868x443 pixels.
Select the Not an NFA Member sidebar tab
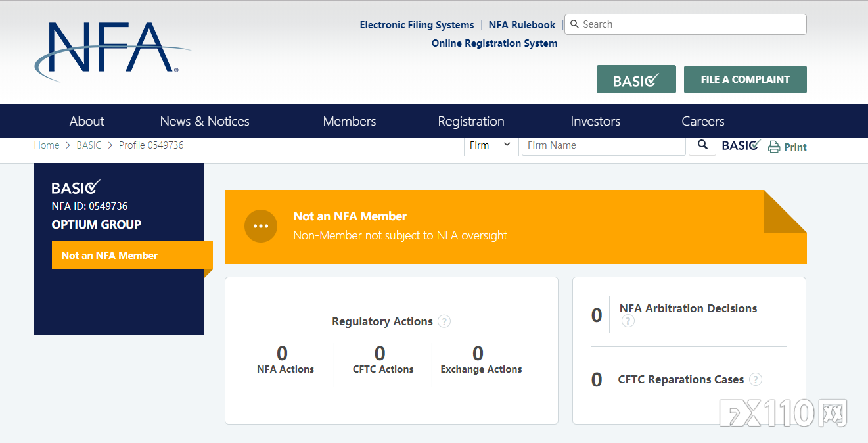132,255
